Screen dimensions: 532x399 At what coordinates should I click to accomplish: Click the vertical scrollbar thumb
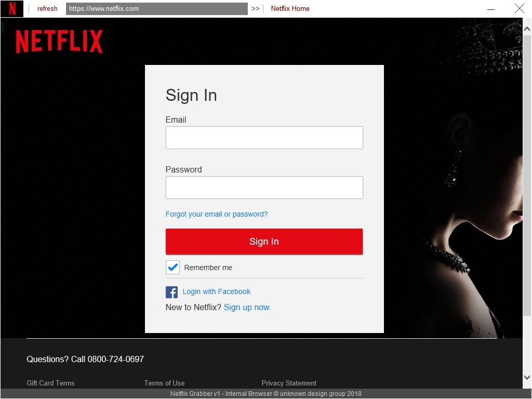pos(527,175)
